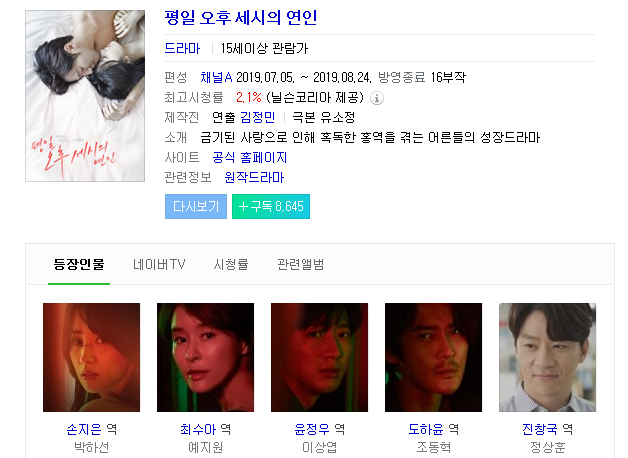Select the 등장인물 tab
The height and width of the screenshot is (458, 628).
click(x=79, y=265)
